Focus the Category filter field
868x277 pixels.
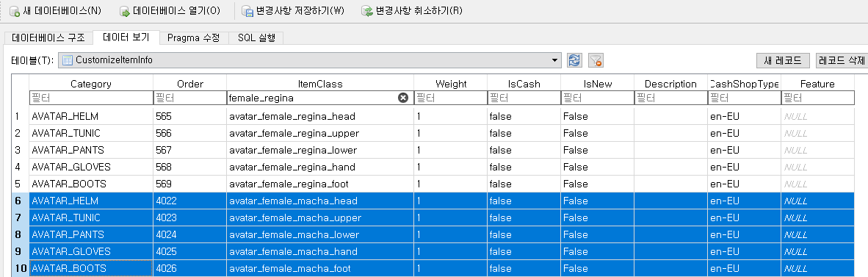coord(91,98)
